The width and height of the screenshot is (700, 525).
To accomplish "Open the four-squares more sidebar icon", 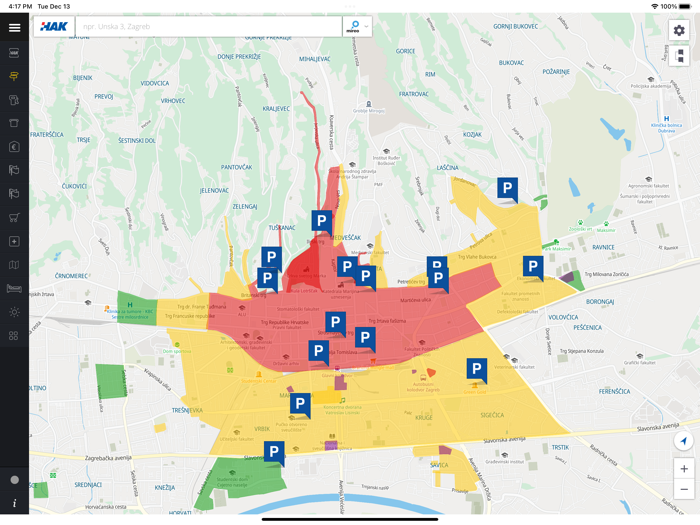I will click(14, 335).
